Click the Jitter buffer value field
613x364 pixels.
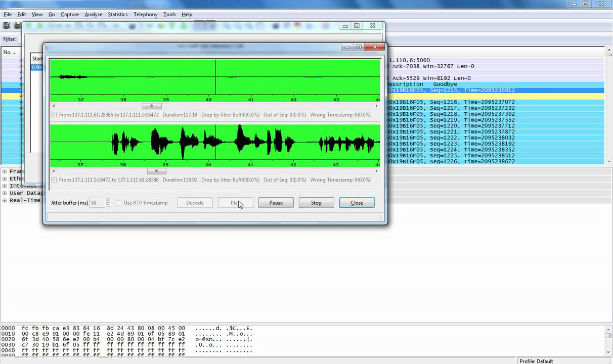pyautogui.click(x=97, y=203)
